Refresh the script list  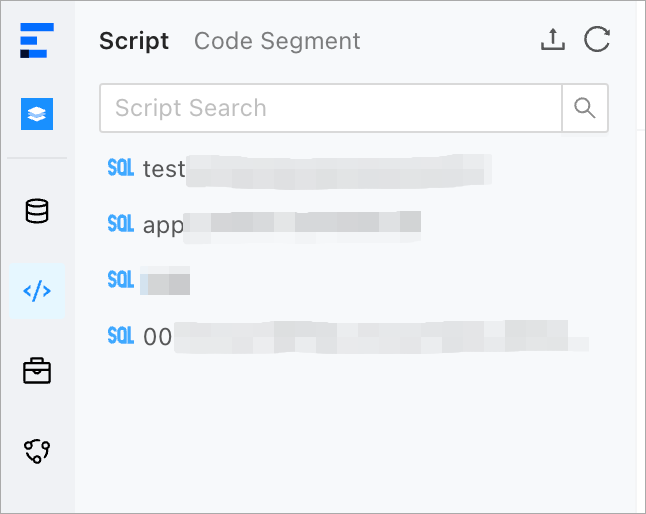(x=597, y=40)
